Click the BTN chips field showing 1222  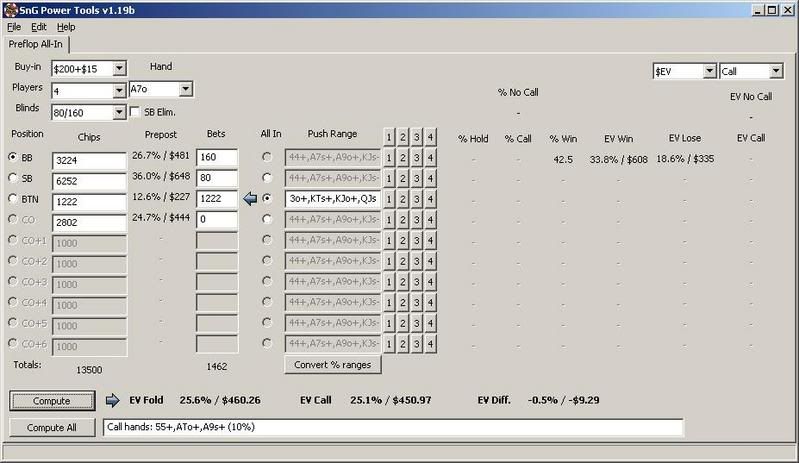tap(89, 202)
